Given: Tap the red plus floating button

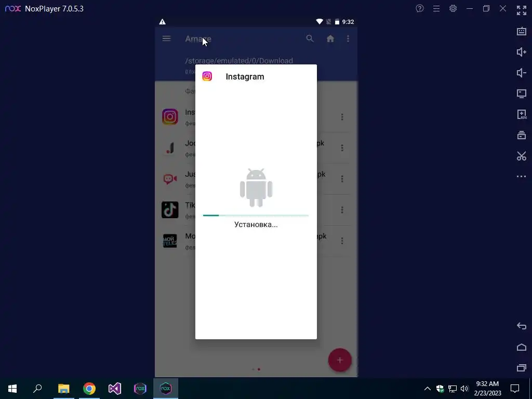Looking at the screenshot, I should 340,360.
